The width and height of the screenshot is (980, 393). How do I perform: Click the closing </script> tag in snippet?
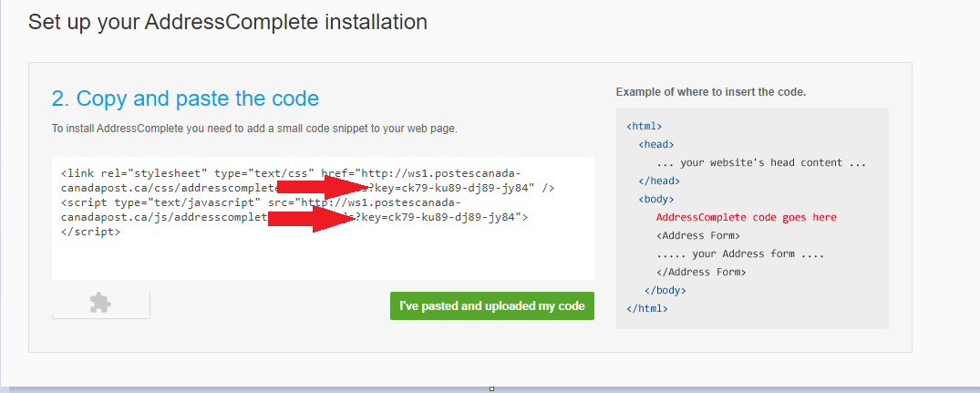click(x=90, y=232)
